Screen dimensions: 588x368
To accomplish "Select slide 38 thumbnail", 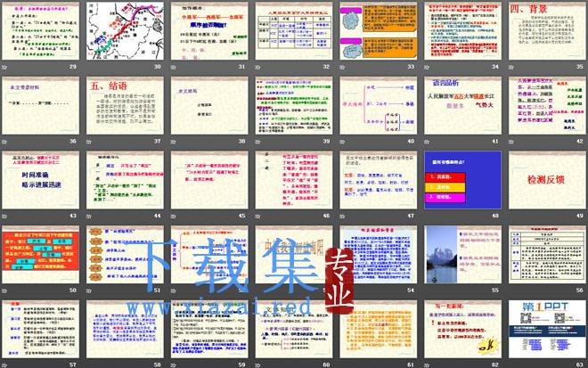I will (209, 105).
